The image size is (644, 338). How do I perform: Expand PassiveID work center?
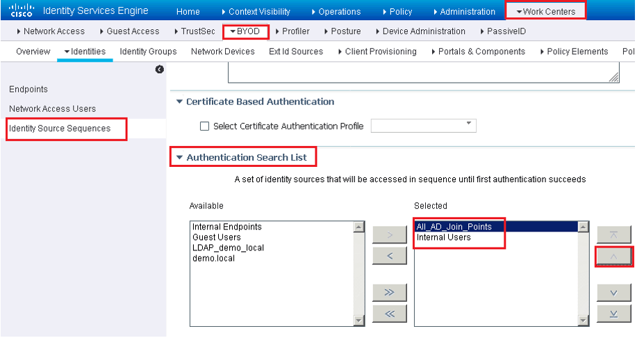point(503,31)
